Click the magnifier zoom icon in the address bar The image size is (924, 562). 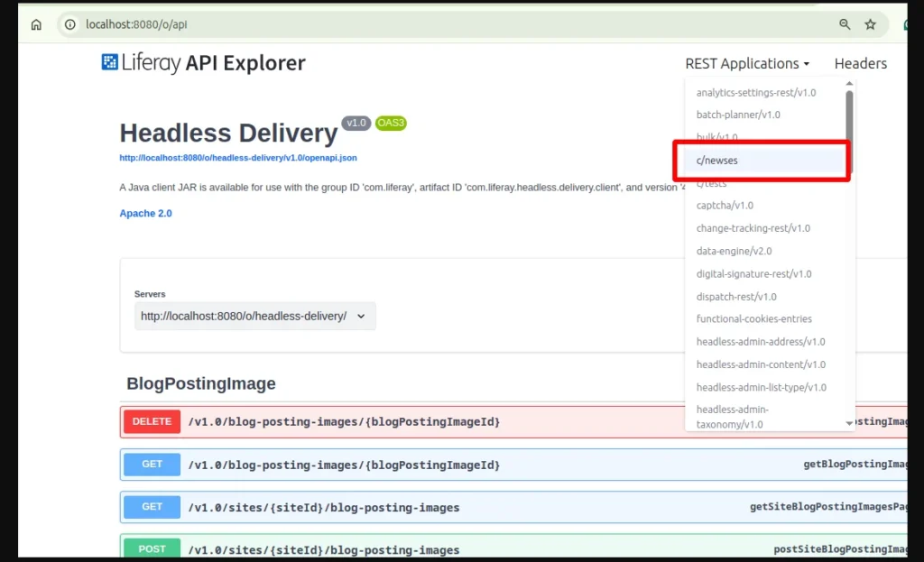[844, 24]
